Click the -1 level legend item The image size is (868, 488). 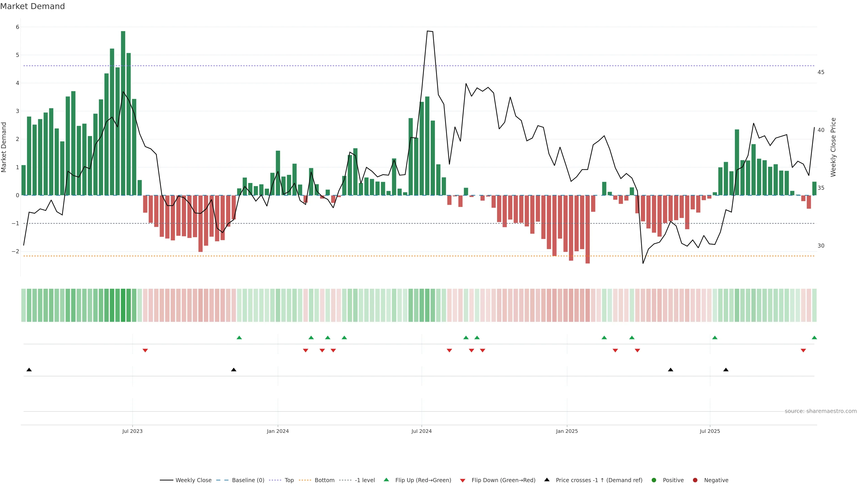pyautogui.click(x=365, y=480)
